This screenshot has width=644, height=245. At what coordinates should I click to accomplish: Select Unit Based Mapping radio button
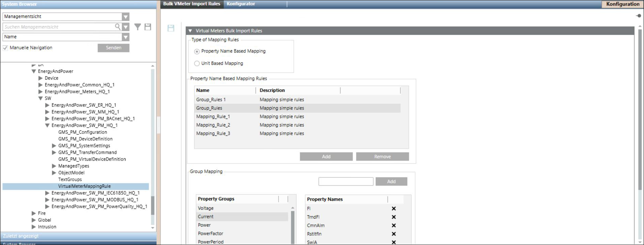click(197, 64)
